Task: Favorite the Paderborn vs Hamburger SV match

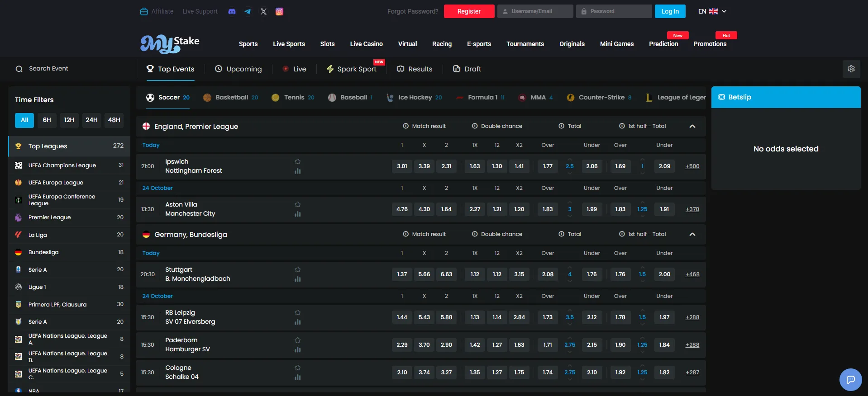Action: pyautogui.click(x=297, y=340)
